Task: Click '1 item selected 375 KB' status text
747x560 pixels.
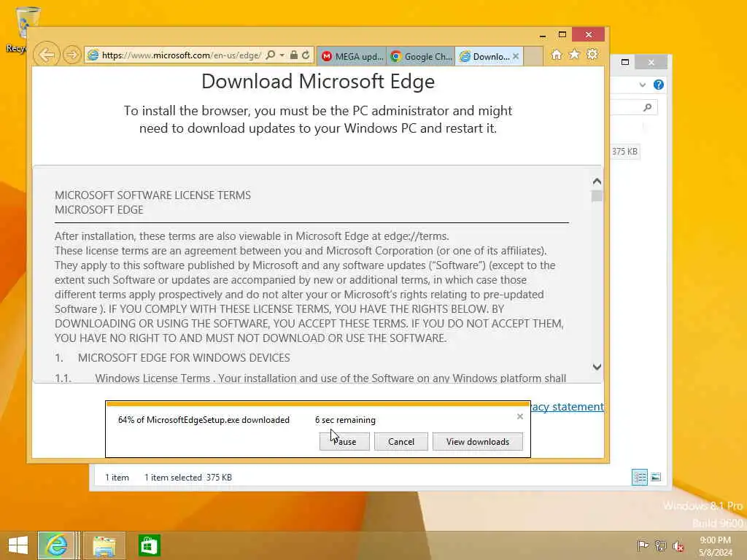Action: click(188, 477)
